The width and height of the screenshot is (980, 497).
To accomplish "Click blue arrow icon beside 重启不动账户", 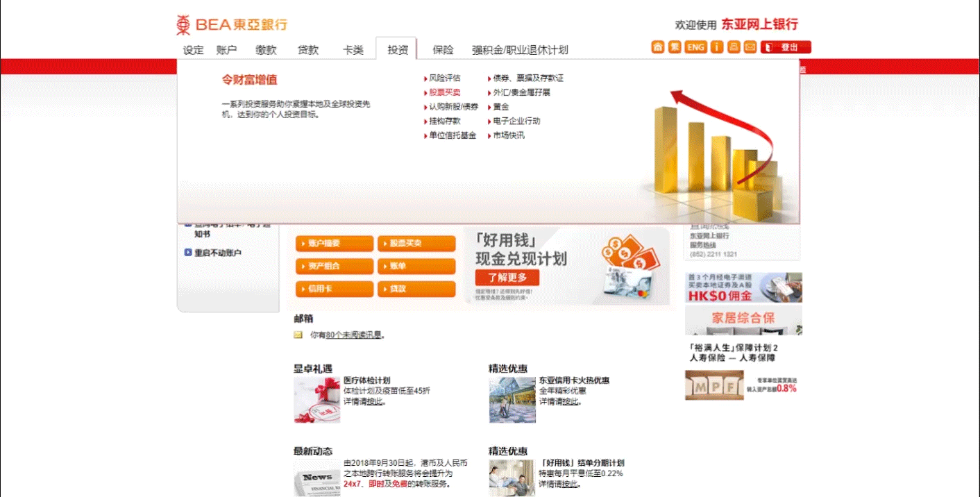I will pos(188,253).
